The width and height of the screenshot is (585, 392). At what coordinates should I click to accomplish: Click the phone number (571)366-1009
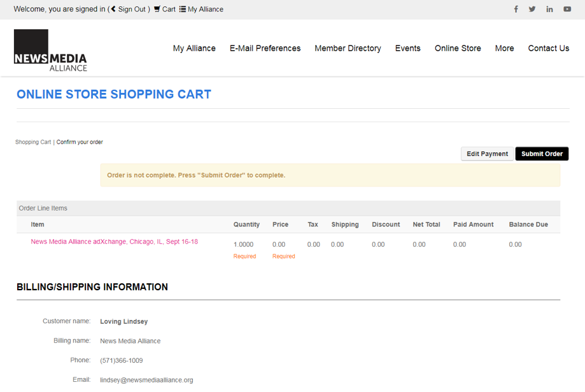121,360
